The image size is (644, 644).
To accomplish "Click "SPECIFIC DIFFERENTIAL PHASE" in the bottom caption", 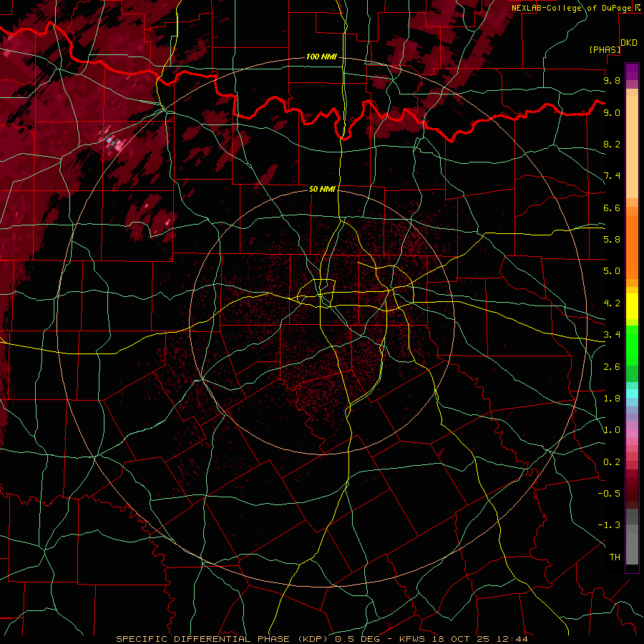I will [204, 639].
